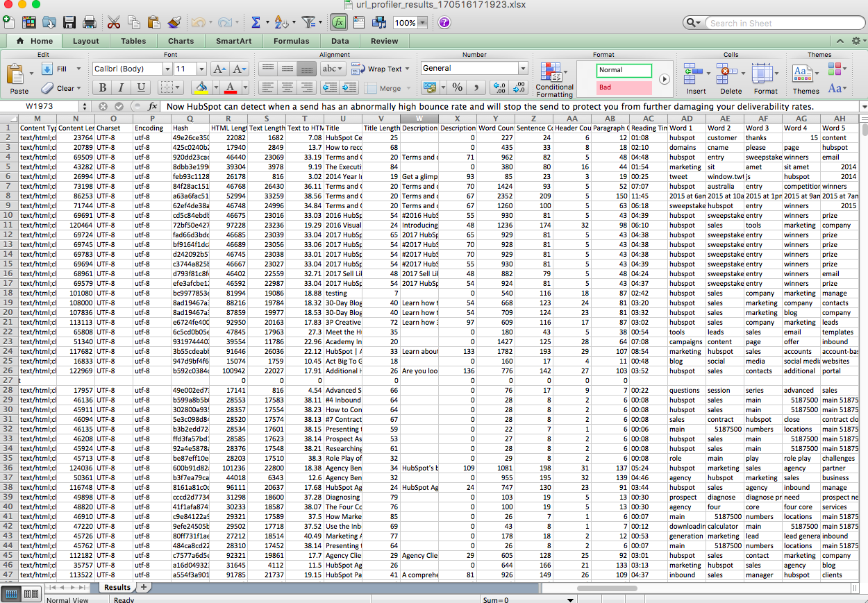The width and height of the screenshot is (868, 603).
Task: Open the Charts ribbon tab
Action: point(181,41)
